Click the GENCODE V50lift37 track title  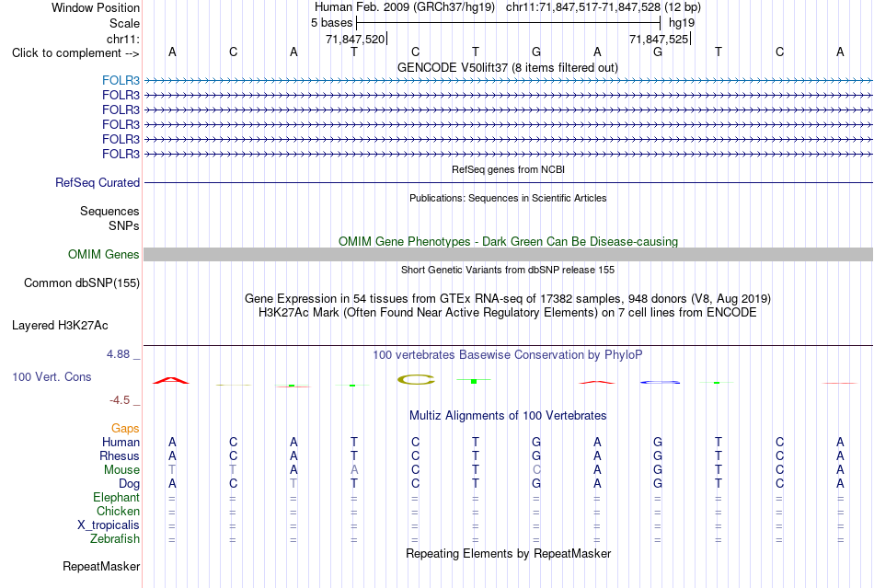pyautogui.click(x=508, y=67)
